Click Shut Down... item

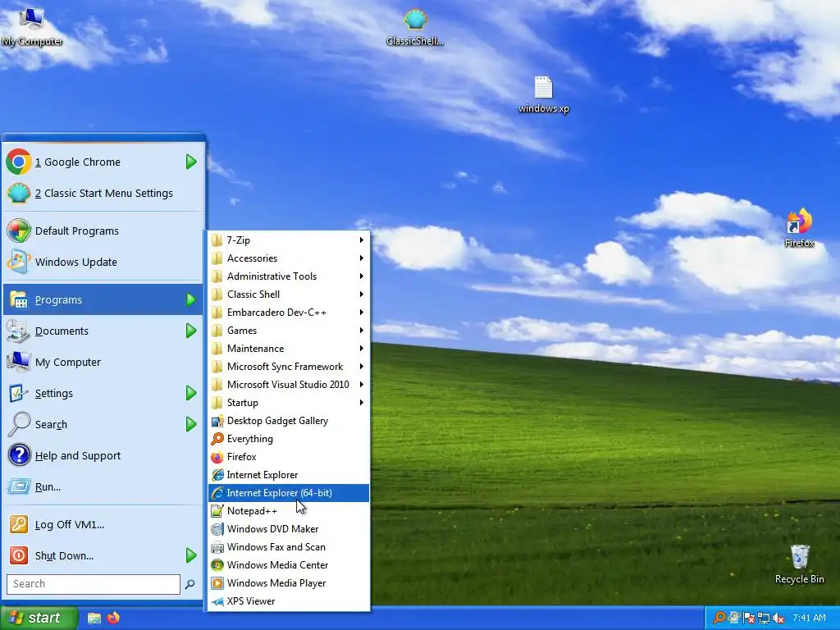pyautogui.click(x=103, y=555)
